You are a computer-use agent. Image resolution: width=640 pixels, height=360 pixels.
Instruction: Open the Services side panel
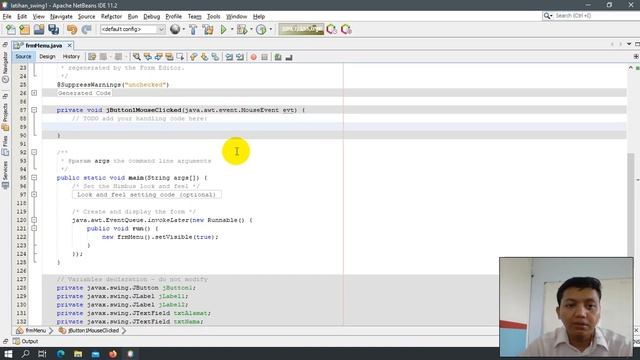point(5,175)
